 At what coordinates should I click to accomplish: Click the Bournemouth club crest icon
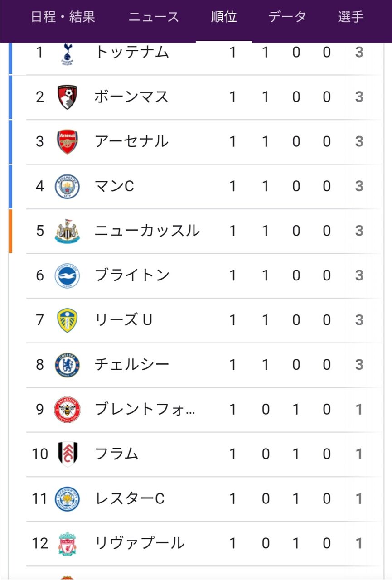click(x=67, y=97)
